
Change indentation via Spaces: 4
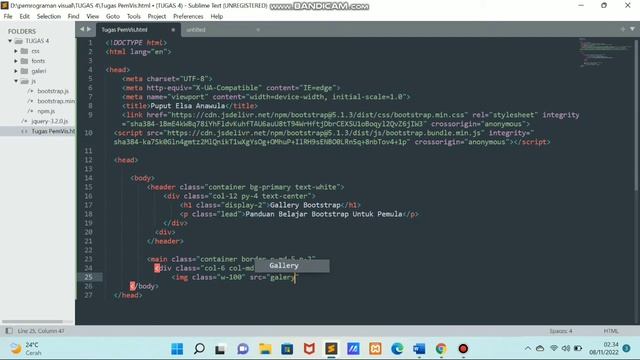(561, 331)
